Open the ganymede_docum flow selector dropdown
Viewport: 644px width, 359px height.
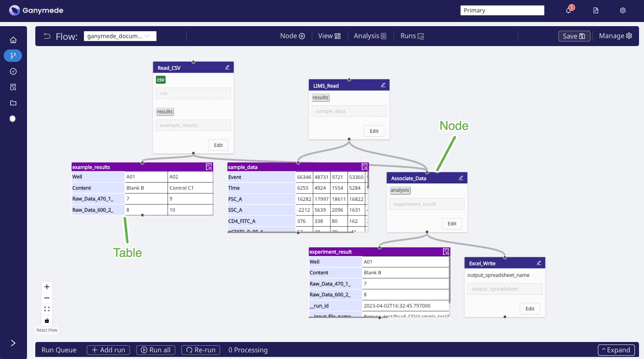tap(120, 36)
